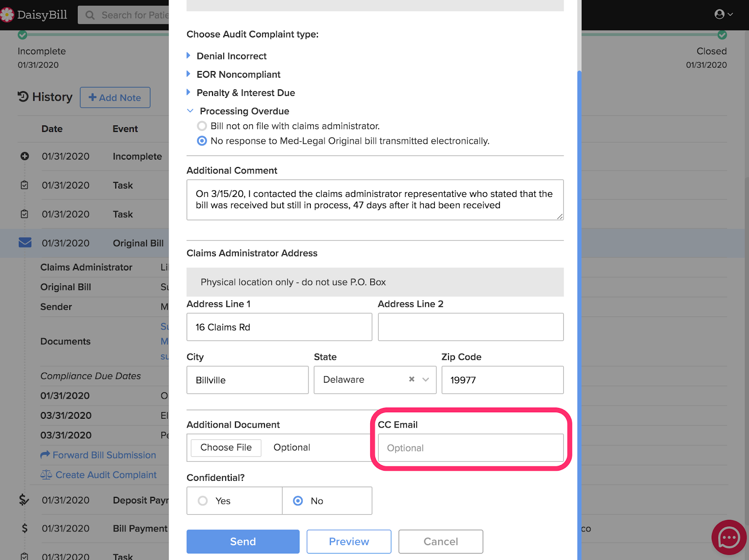Click the Closed status checkmark icon
Viewport: 749px width, 560px height.
pos(722,35)
